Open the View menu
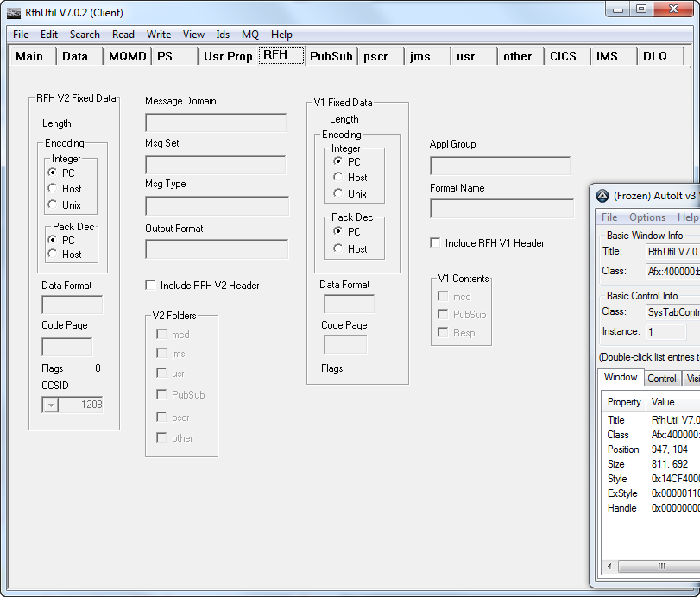 [193, 35]
